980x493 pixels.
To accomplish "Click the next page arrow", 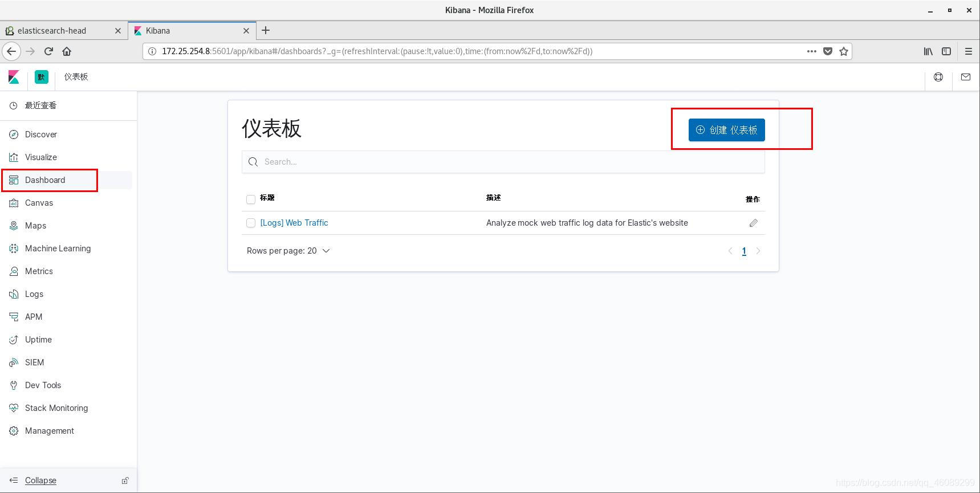I will (758, 251).
